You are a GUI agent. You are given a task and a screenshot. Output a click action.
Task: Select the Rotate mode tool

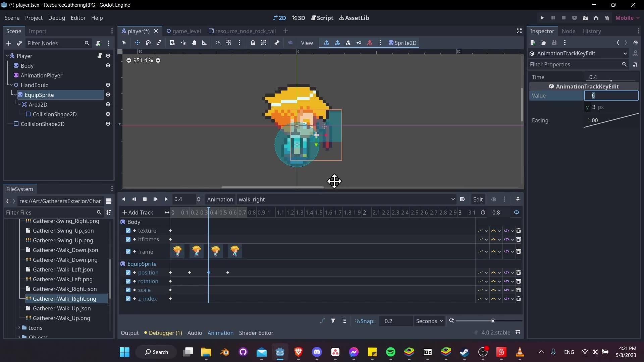[148, 43]
